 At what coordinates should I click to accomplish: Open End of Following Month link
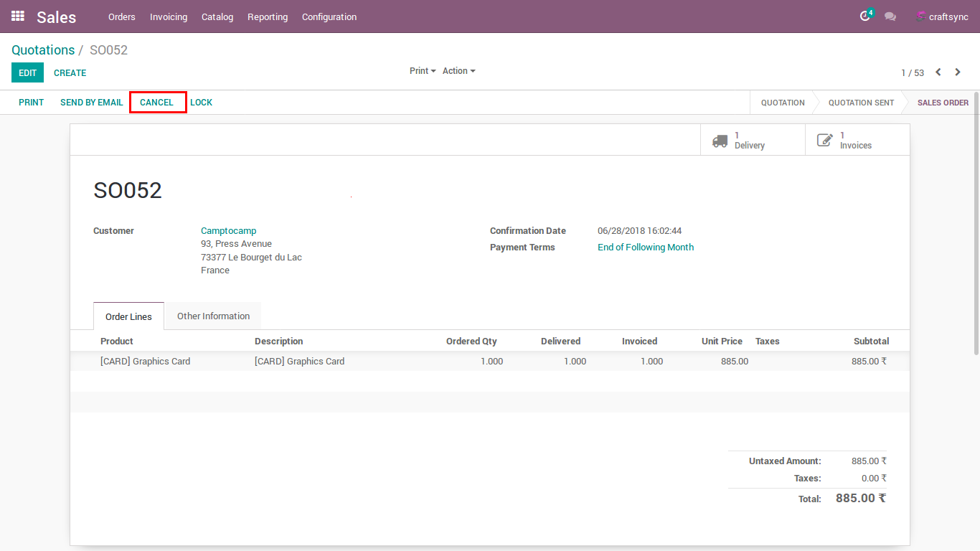pyautogui.click(x=646, y=248)
